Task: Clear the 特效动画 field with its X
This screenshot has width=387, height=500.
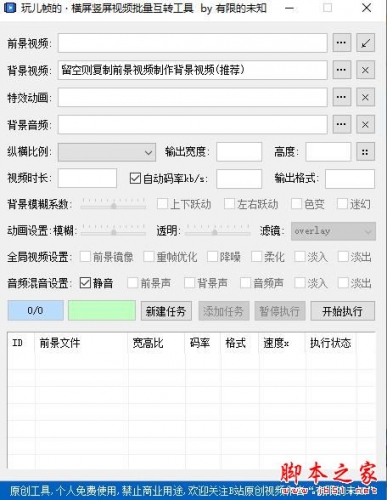Action: pyautogui.click(x=365, y=97)
